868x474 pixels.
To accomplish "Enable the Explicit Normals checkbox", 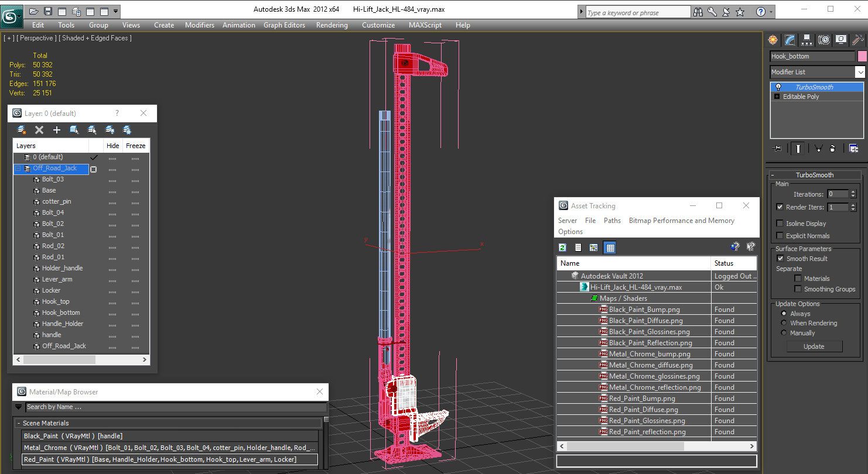I will point(780,236).
